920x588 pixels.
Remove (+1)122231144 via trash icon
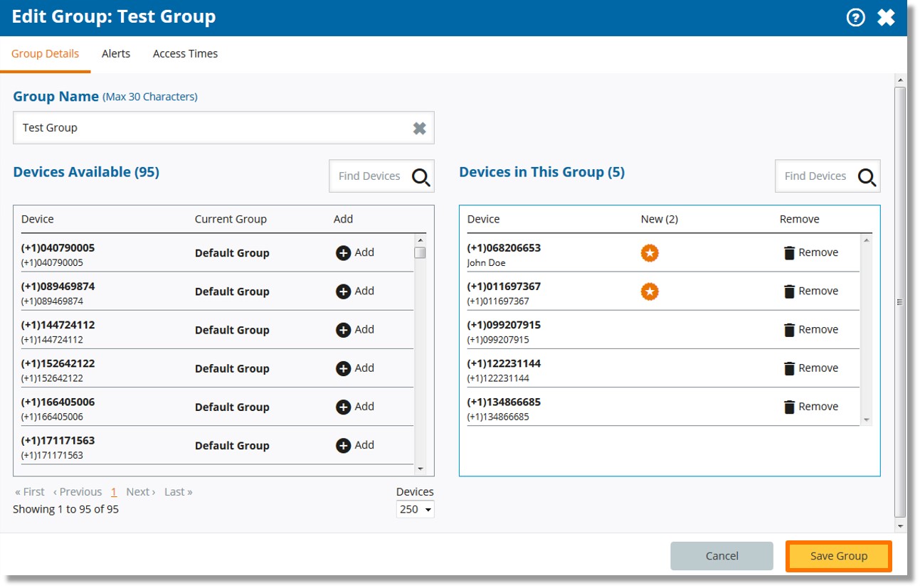[789, 368]
